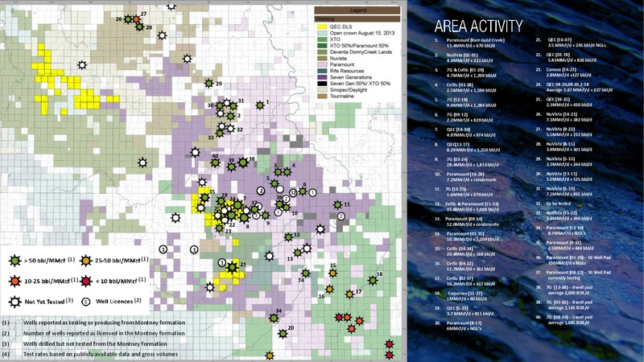Click the 'AREA ACTIVITY' heading
The height and width of the screenshot is (362, 644).
[478, 27]
